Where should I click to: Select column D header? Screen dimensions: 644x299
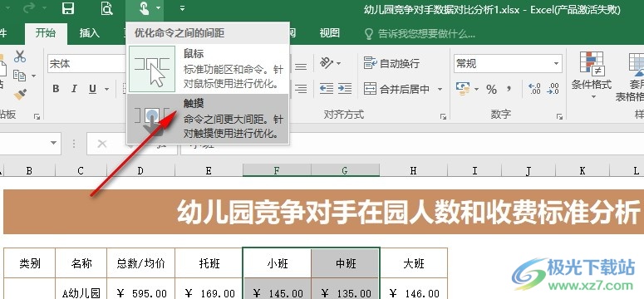click(x=140, y=170)
